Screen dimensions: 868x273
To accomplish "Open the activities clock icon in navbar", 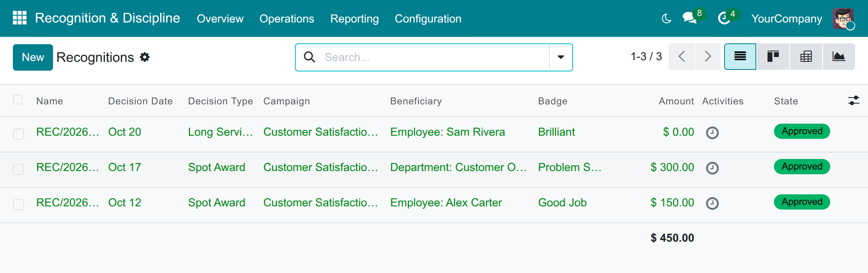I will pyautogui.click(x=724, y=18).
